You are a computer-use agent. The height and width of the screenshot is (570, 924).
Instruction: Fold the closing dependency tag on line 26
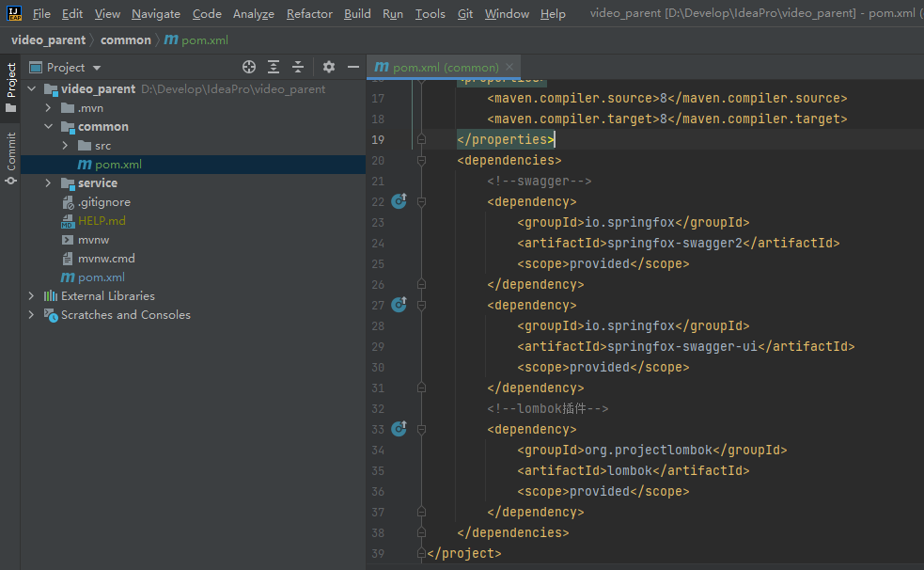pos(421,285)
